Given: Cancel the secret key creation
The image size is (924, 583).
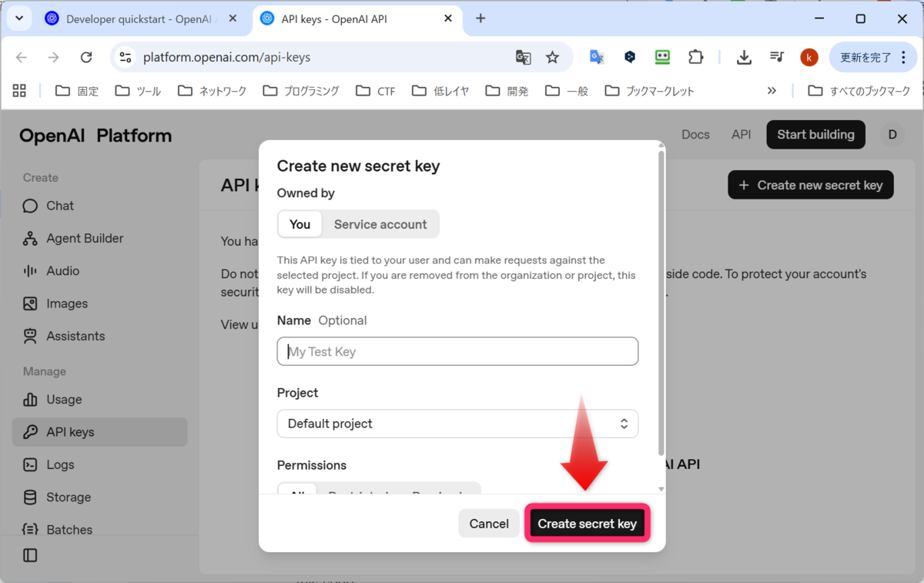Looking at the screenshot, I should (x=488, y=523).
